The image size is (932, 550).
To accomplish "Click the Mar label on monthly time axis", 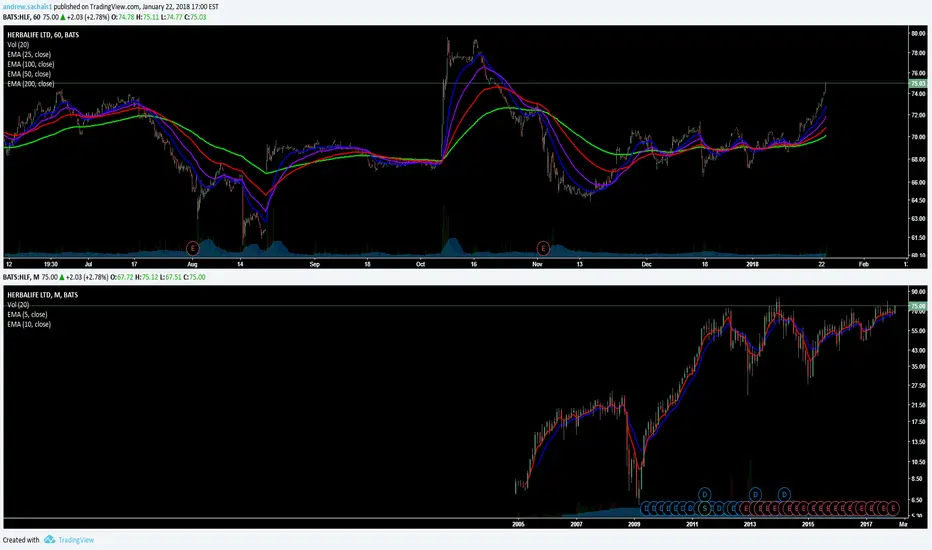I will (903, 524).
